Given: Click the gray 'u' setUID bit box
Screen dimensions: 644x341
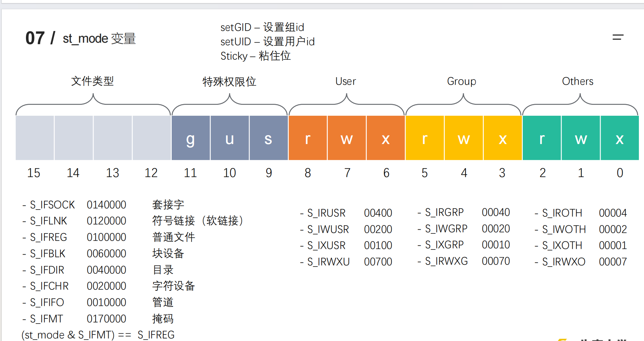Looking at the screenshot, I should [x=230, y=138].
